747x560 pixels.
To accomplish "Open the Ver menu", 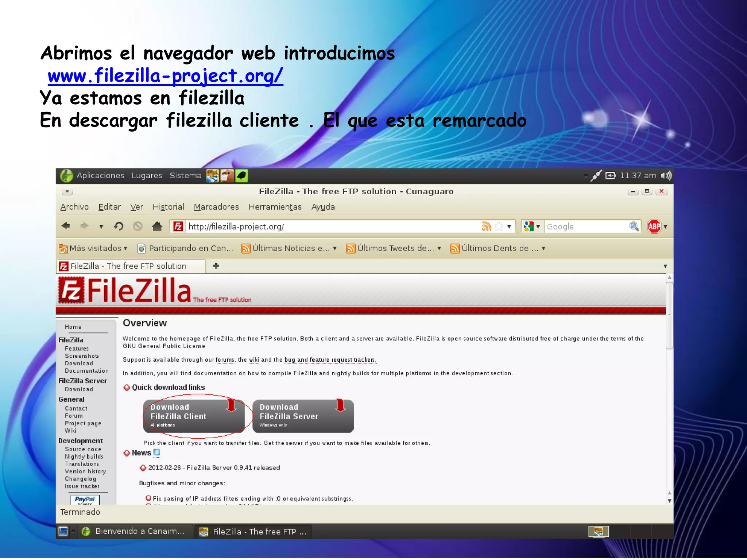I will 136,207.
